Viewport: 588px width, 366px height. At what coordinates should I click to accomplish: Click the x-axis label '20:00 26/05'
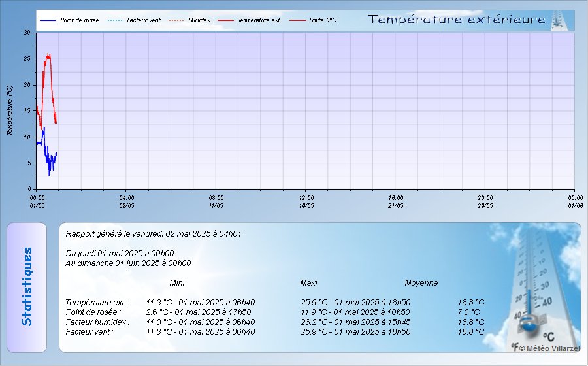(485, 202)
